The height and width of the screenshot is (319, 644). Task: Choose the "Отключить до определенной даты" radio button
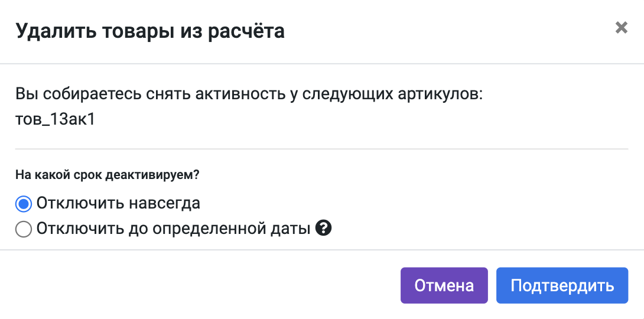click(x=24, y=229)
